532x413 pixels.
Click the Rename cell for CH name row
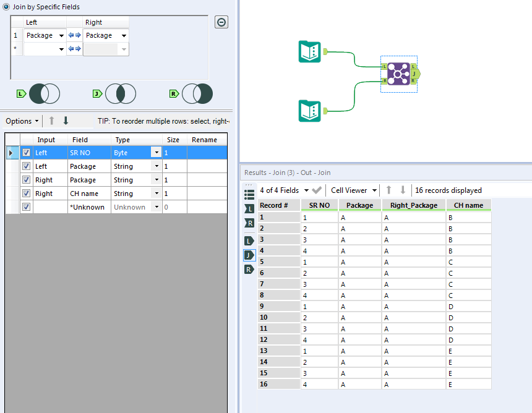(207, 194)
